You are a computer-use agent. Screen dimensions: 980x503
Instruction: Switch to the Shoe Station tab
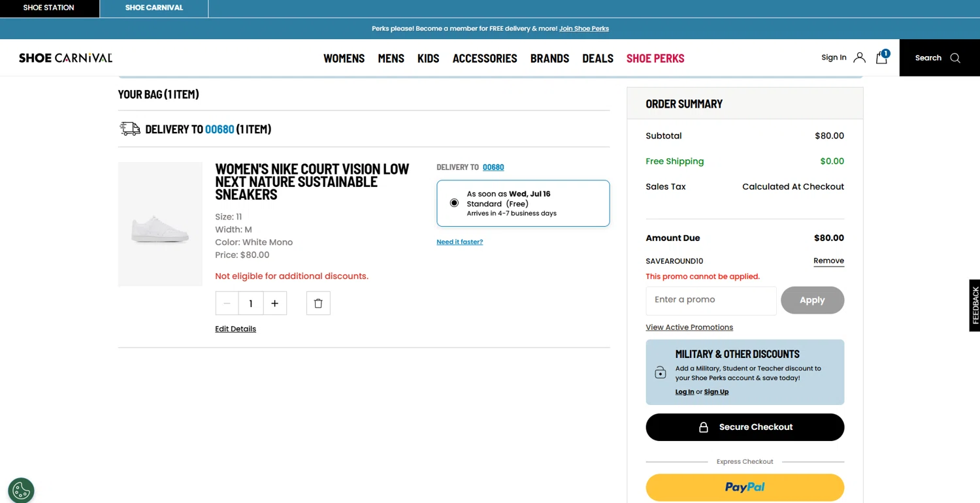point(49,8)
